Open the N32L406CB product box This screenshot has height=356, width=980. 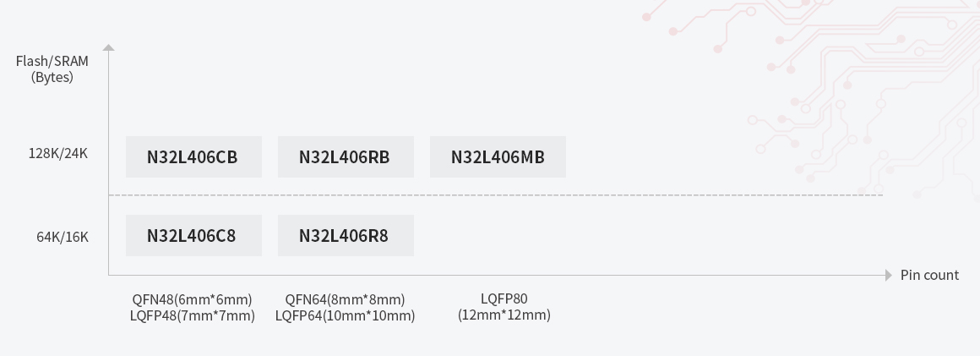coord(193,157)
